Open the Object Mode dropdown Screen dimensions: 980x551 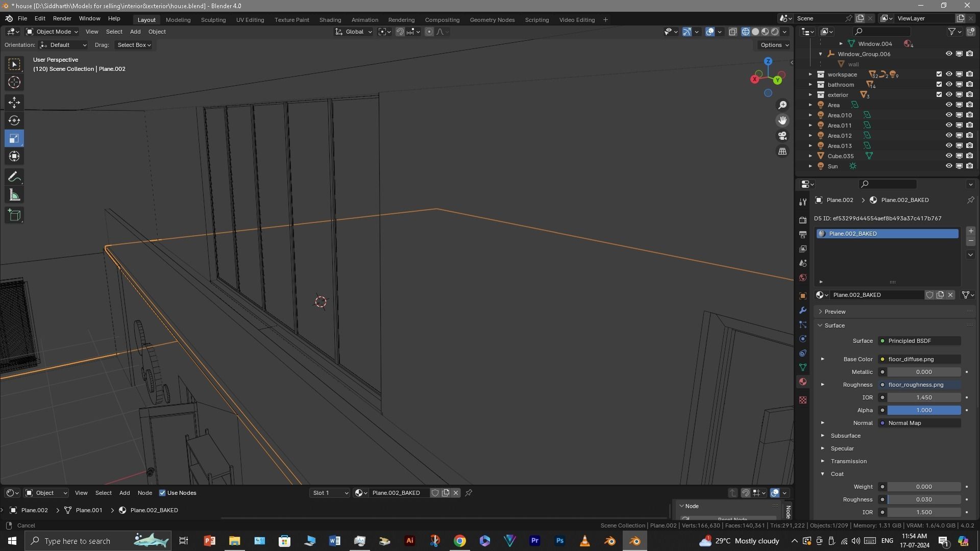tap(52, 32)
